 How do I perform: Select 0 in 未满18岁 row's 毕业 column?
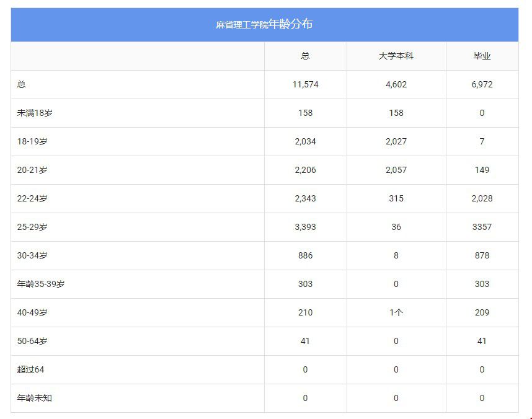tap(482, 113)
